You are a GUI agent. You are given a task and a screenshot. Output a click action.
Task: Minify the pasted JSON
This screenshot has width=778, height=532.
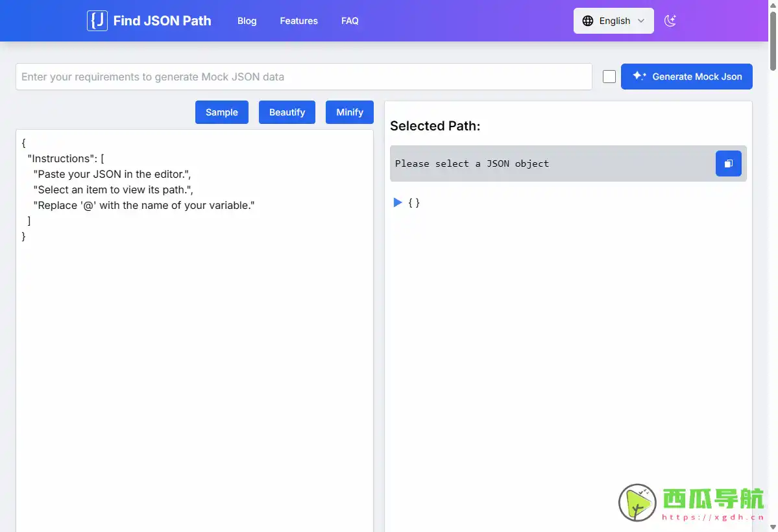pos(349,112)
